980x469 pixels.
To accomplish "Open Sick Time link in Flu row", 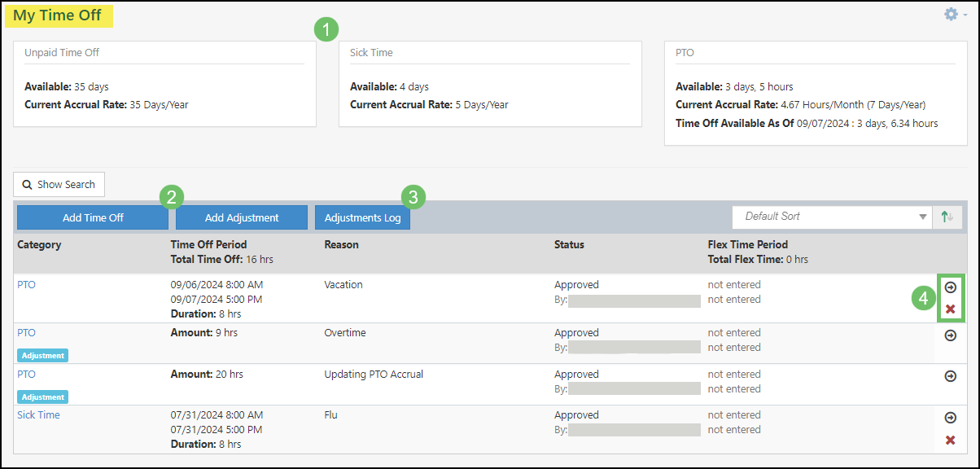I will click(x=38, y=415).
